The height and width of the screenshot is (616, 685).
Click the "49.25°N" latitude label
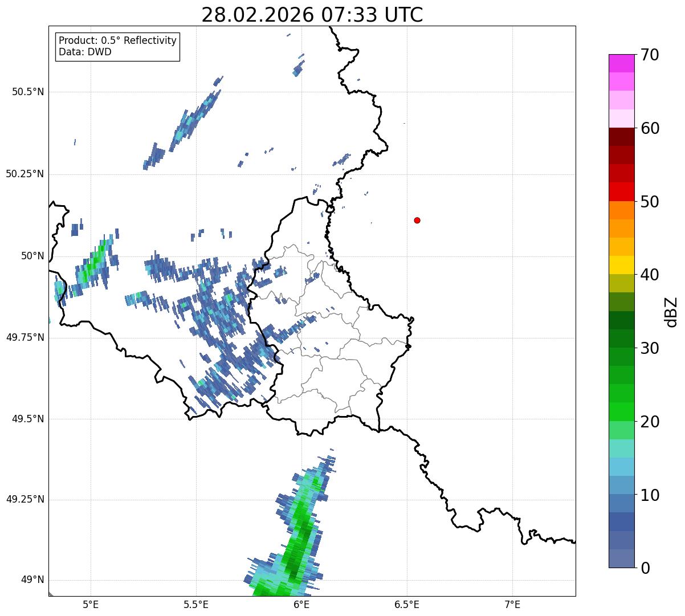(x=25, y=499)
